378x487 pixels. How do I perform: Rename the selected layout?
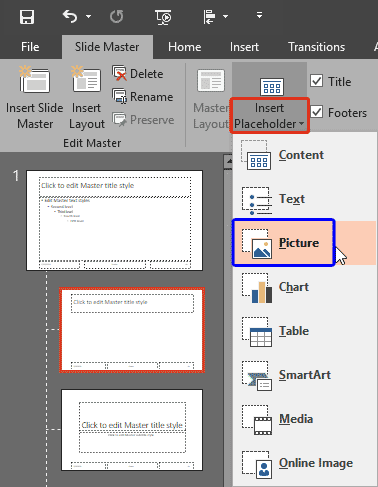(x=143, y=97)
